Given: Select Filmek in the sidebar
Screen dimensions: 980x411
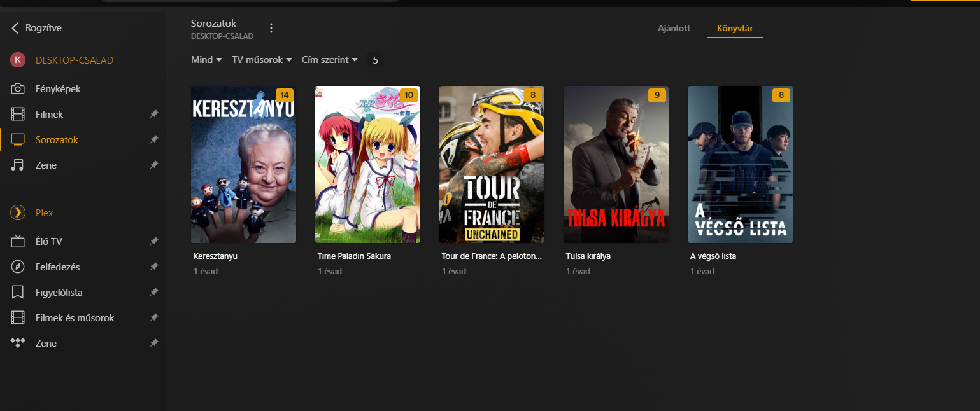Looking at the screenshot, I should coord(49,115).
